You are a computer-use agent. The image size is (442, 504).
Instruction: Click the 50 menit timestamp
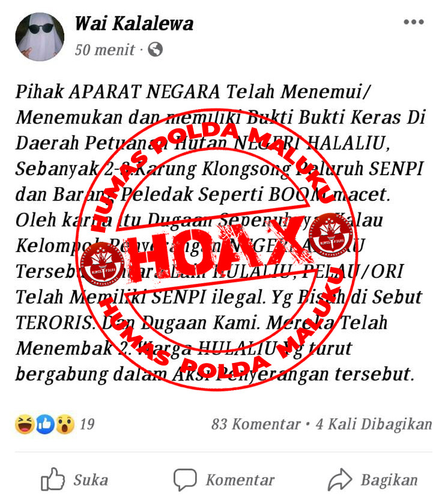105,50
